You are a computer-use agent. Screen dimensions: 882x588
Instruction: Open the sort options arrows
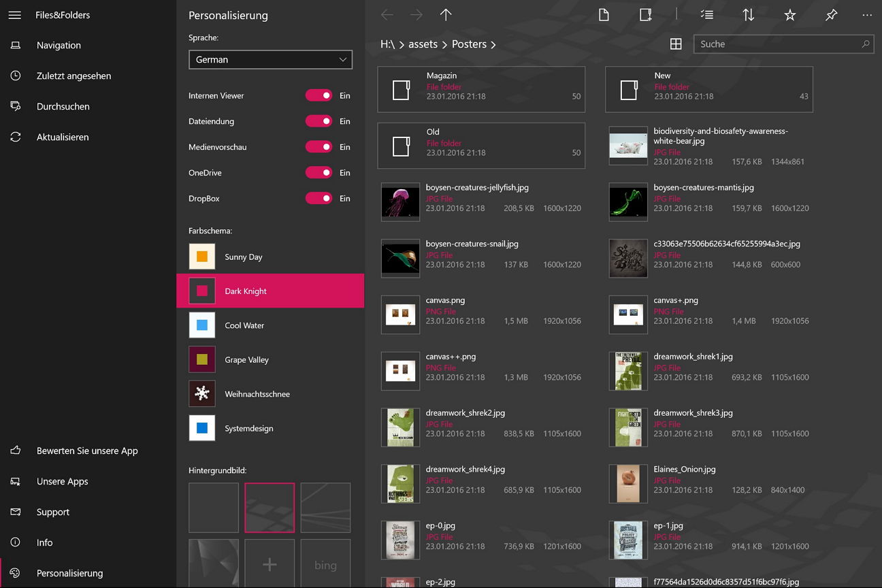tap(749, 15)
